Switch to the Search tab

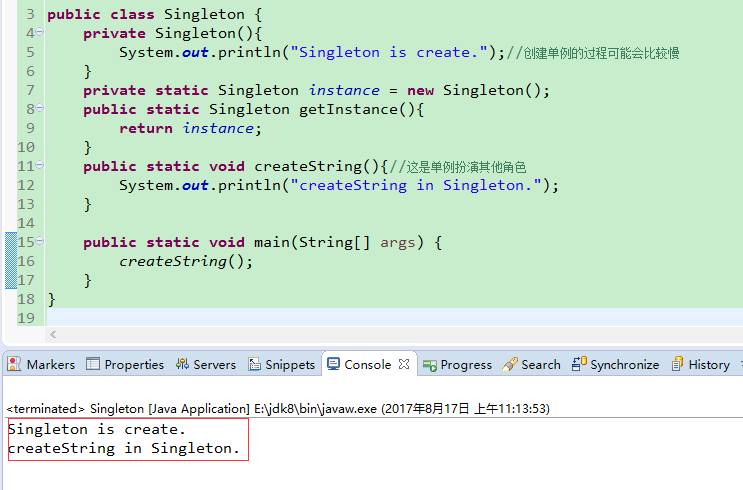coord(532,364)
